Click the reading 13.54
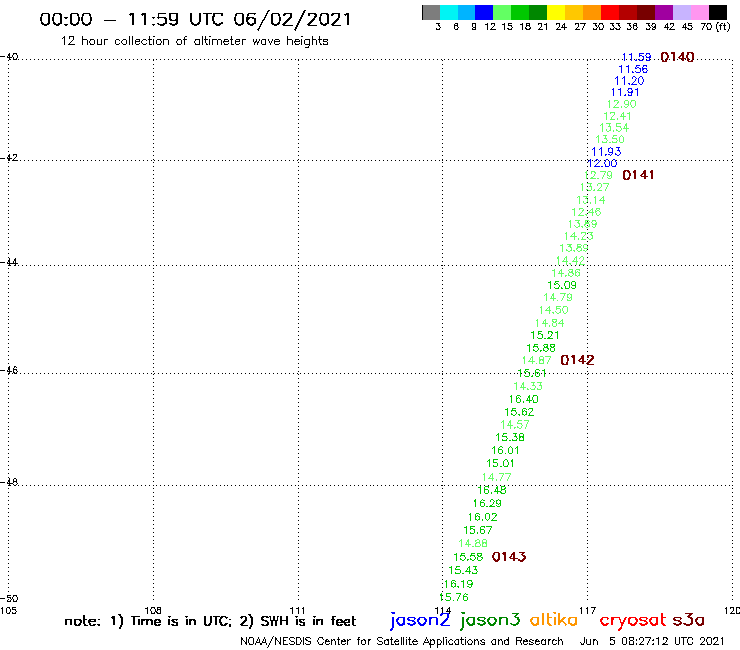Screen dimensions: 740x650 614,127
